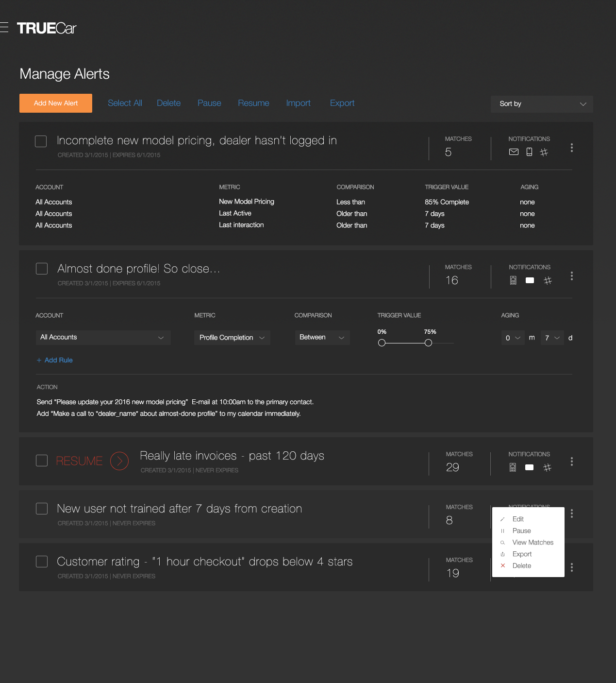Click the Add Rule option
This screenshot has width=616, height=683.
point(54,360)
